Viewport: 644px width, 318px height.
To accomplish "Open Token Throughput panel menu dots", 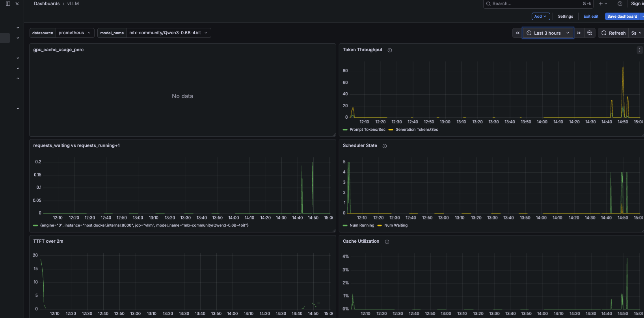I will (639, 50).
